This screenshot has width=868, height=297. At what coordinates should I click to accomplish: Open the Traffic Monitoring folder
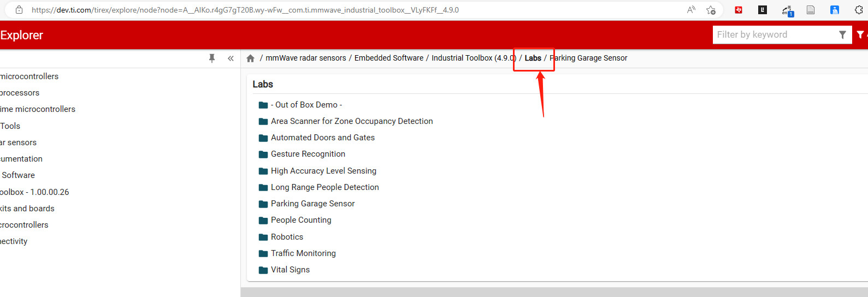point(297,253)
